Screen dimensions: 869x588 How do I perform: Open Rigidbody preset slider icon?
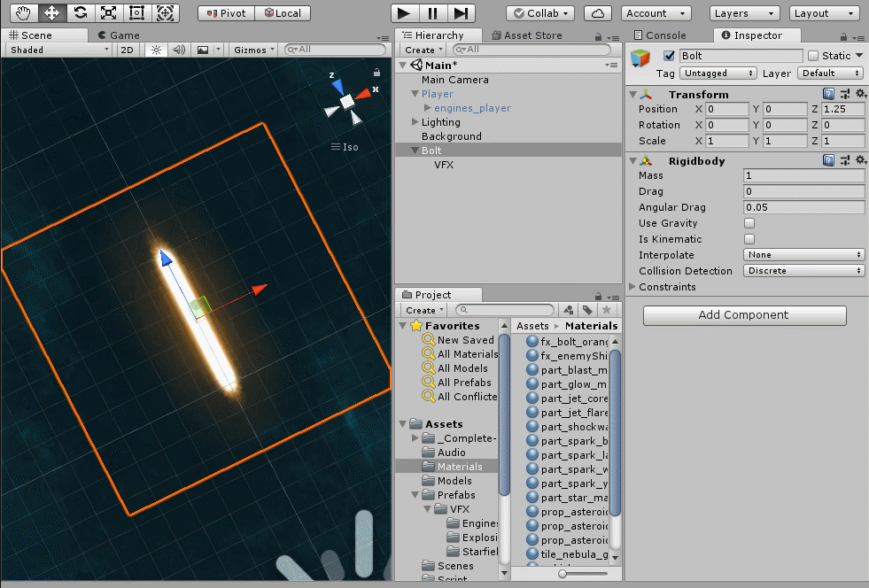[844, 160]
